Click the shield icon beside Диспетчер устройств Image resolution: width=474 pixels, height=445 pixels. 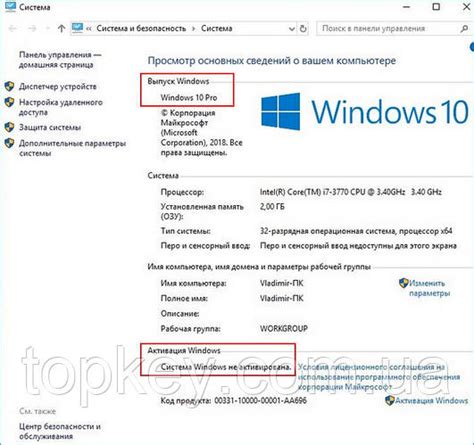(9, 86)
